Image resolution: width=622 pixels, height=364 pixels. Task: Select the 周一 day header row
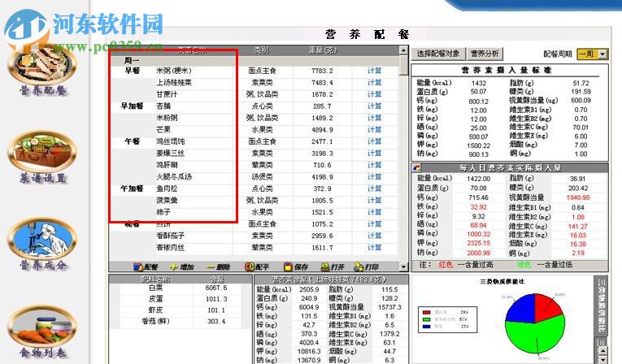tap(254, 61)
